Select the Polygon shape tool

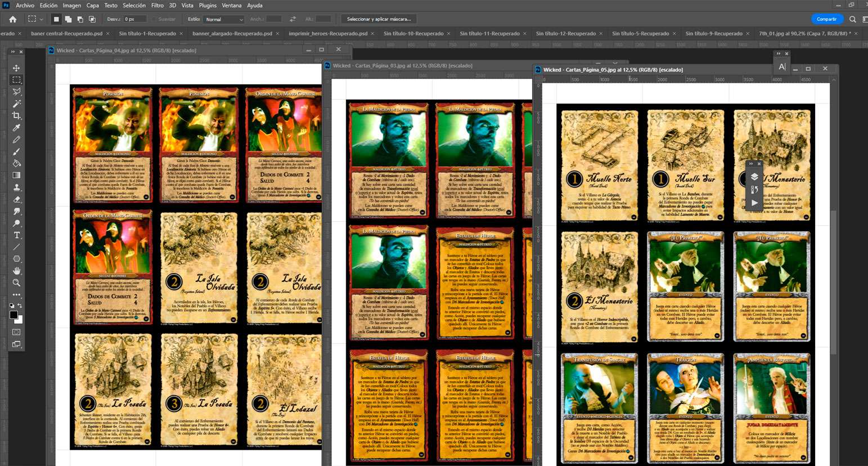pos(16,259)
